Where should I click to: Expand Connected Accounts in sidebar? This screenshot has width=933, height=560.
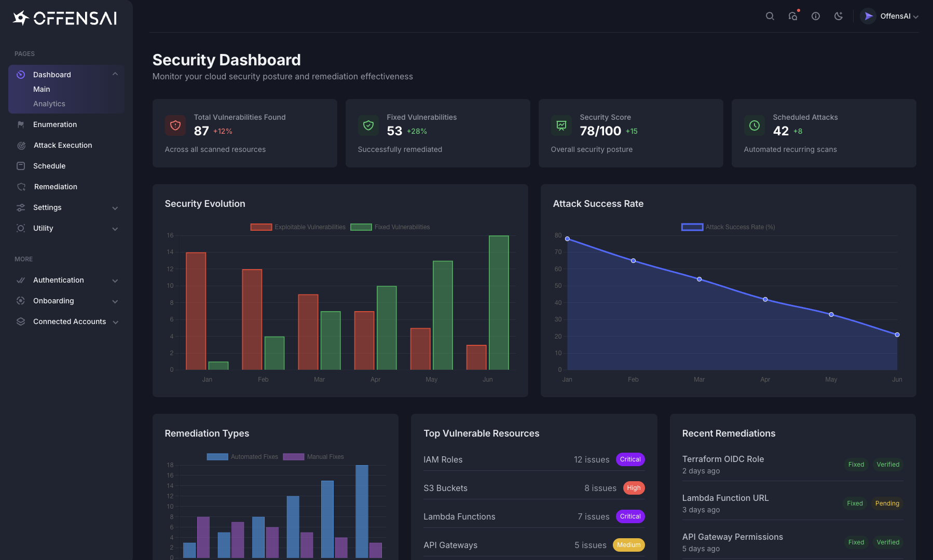[x=115, y=322]
